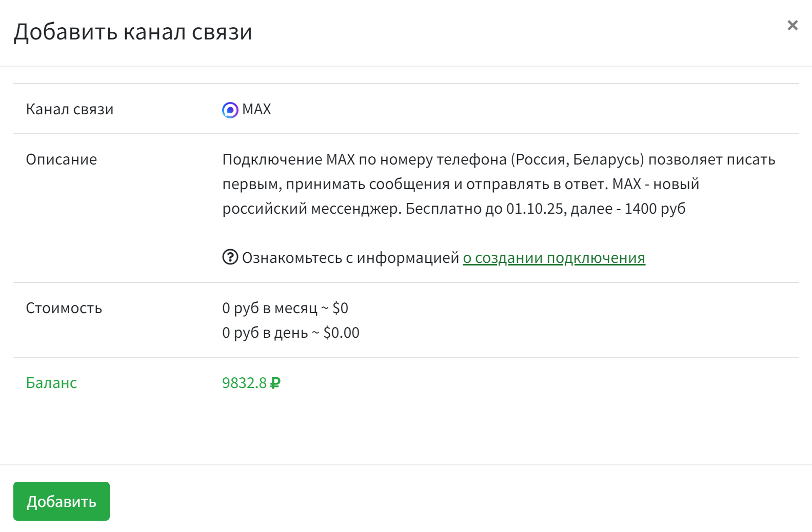The image size is (812, 532).
Task: Click the Стоимость label
Action: click(x=64, y=308)
